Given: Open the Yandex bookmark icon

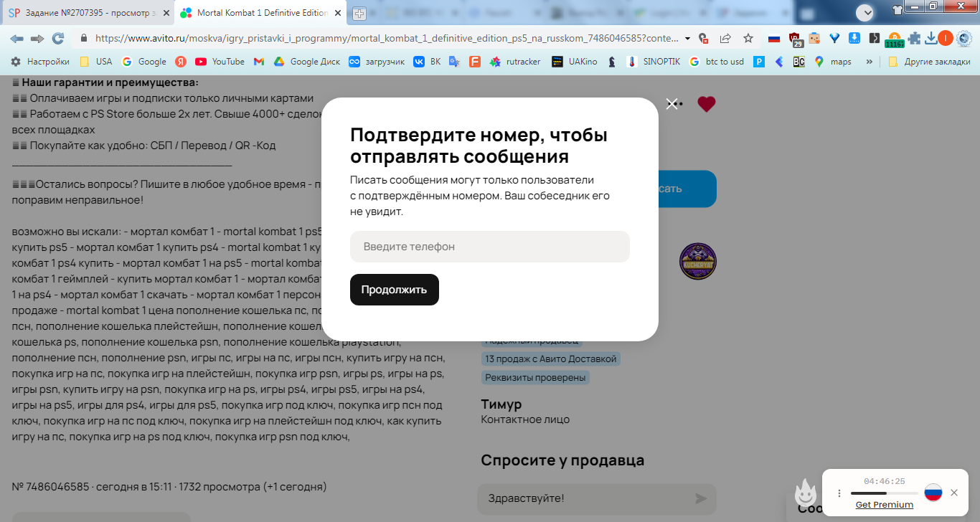Looking at the screenshot, I should (x=182, y=62).
